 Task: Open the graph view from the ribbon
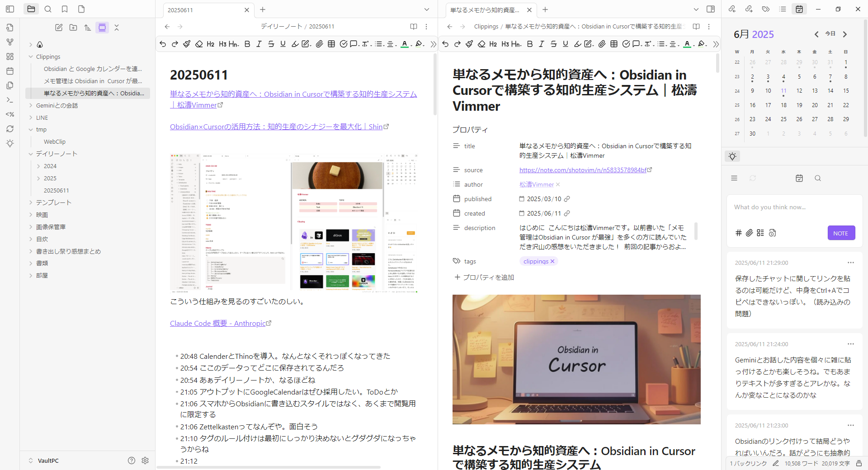click(10, 42)
